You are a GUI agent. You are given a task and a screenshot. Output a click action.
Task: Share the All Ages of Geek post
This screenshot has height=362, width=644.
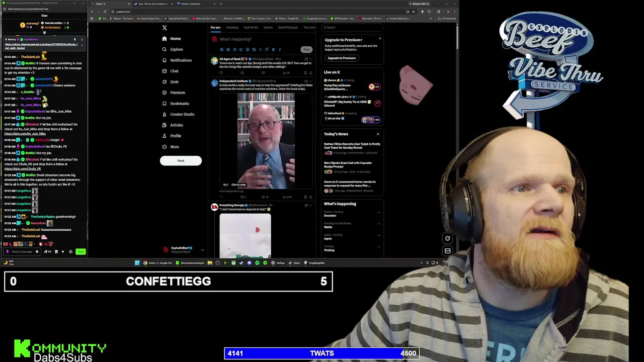(310, 73)
